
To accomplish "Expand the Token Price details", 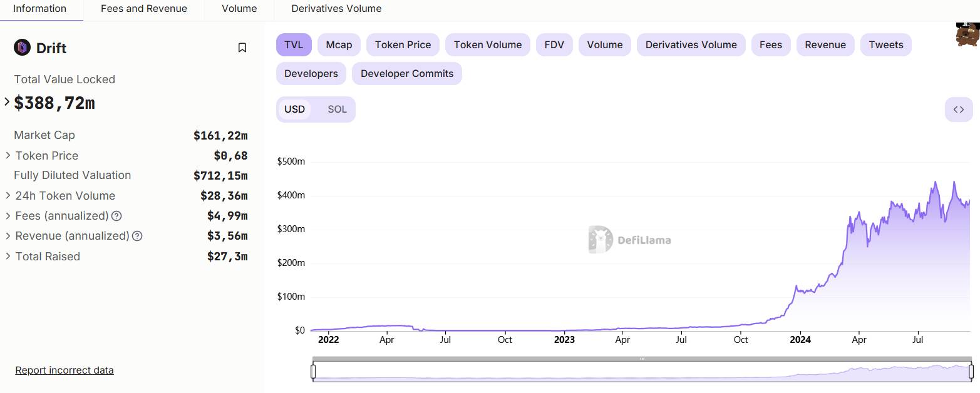I will click(x=8, y=155).
